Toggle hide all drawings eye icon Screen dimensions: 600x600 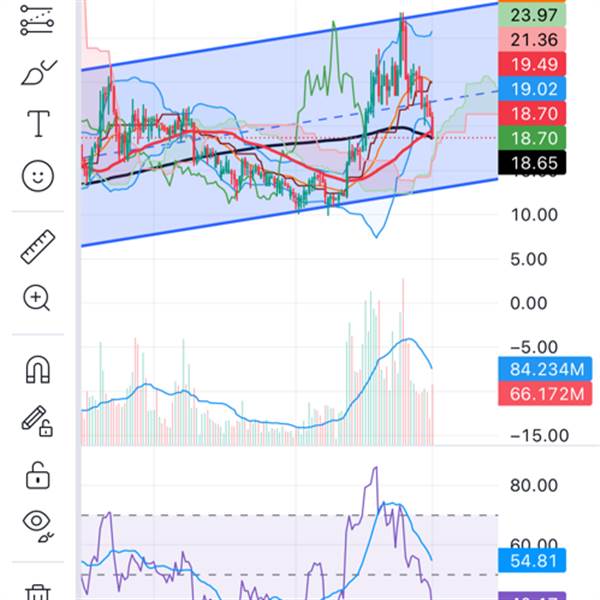[x=38, y=525]
